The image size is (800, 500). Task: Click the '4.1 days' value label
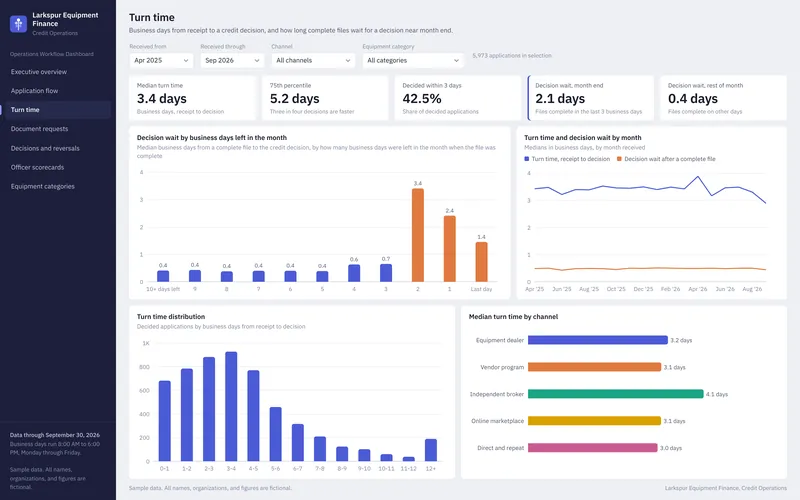(x=717, y=394)
